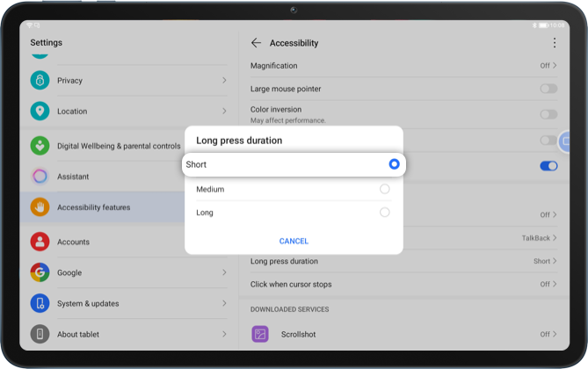588x369 pixels.
Task: Open Privacy settings icon
Action: (x=40, y=81)
